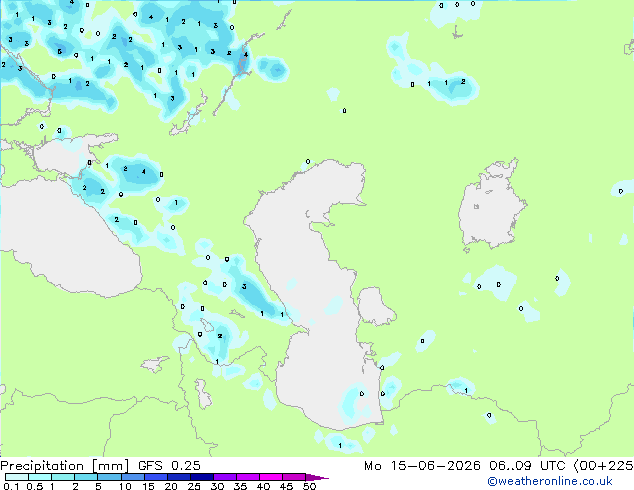Select the '25' legend scale label
The height and width of the screenshot is (490, 634).
click(x=194, y=486)
